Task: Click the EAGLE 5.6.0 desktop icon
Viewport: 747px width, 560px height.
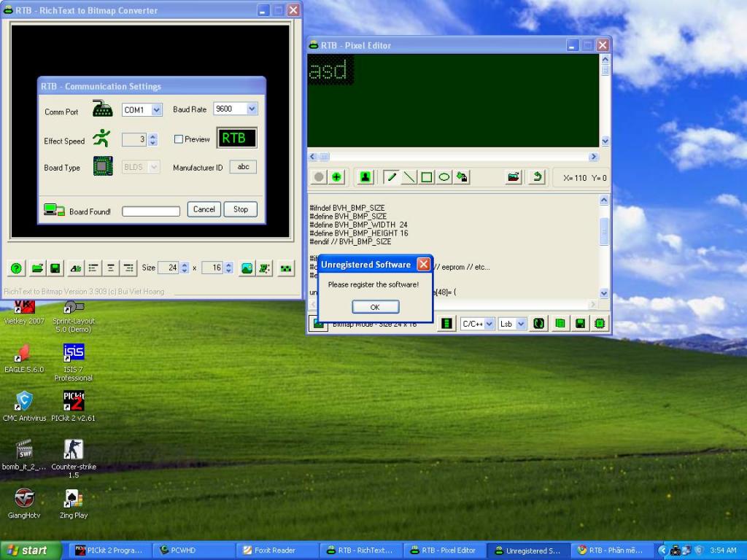Action: click(24, 358)
